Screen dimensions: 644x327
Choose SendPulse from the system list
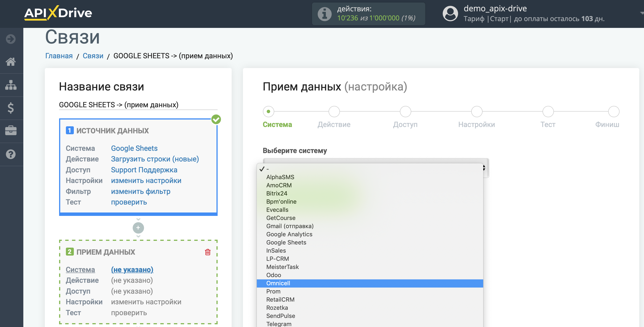[x=370, y=316]
